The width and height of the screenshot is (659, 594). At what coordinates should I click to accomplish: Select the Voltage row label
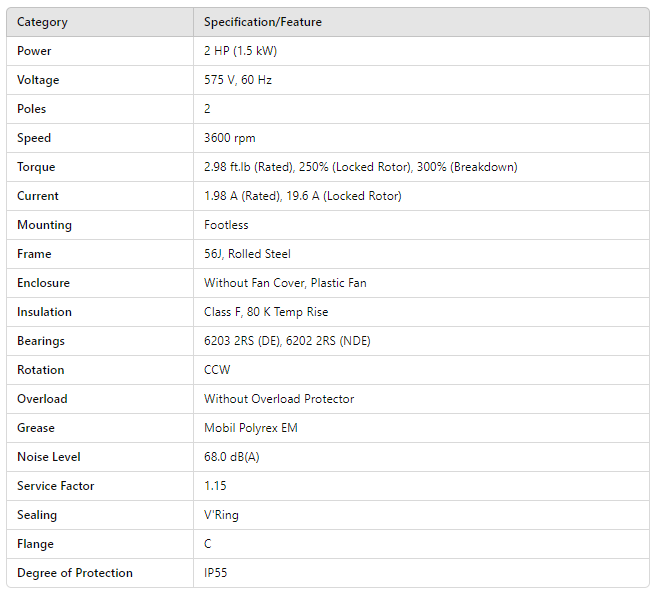click(x=38, y=80)
